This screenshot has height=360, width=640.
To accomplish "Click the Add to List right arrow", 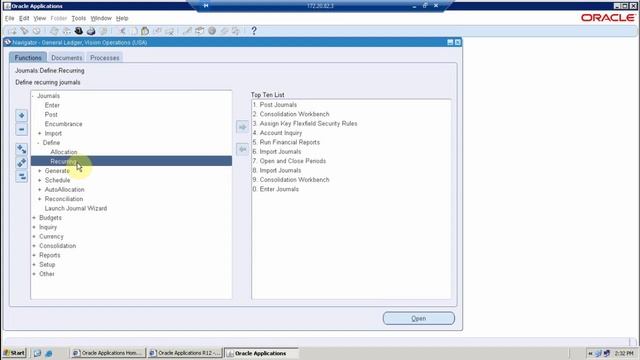I will click(x=242, y=127).
